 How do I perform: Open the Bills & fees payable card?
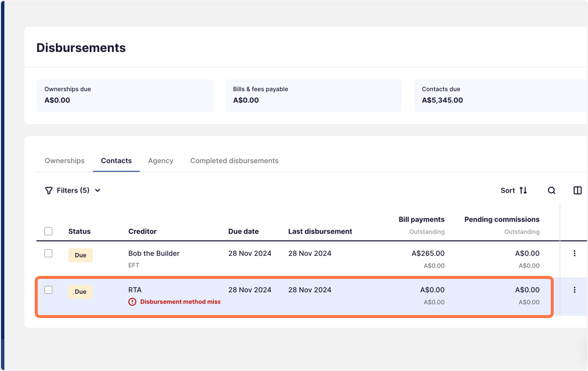click(x=314, y=96)
